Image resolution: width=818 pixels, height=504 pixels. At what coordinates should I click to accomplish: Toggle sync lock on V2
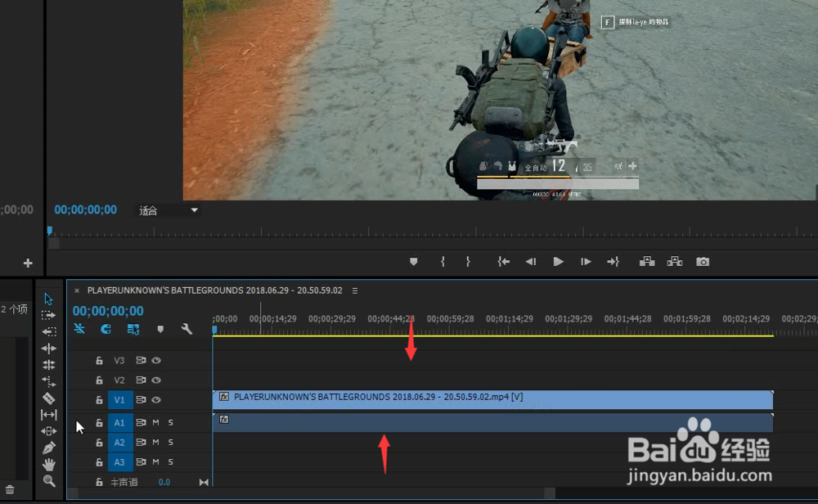(x=141, y=380)
